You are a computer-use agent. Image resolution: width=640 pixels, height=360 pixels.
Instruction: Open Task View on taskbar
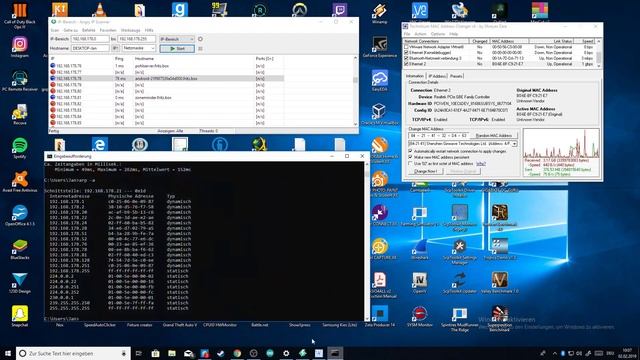pyautogui.click(x=139, y=353)
